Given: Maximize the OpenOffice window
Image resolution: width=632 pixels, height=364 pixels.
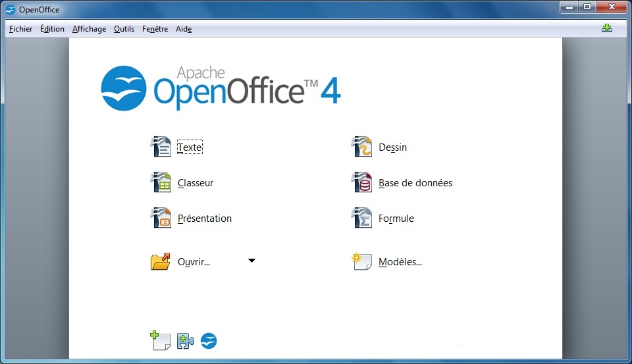Looking at the screenshot, I should pos(587,7).
